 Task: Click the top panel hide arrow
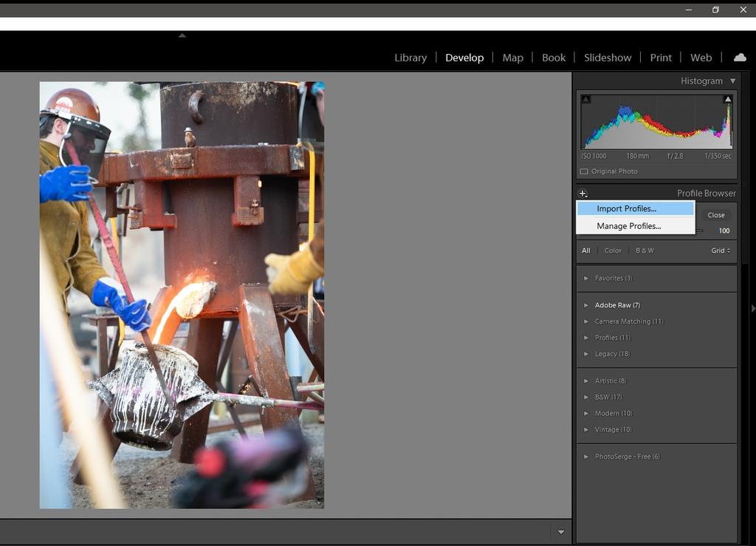point(182,35)
